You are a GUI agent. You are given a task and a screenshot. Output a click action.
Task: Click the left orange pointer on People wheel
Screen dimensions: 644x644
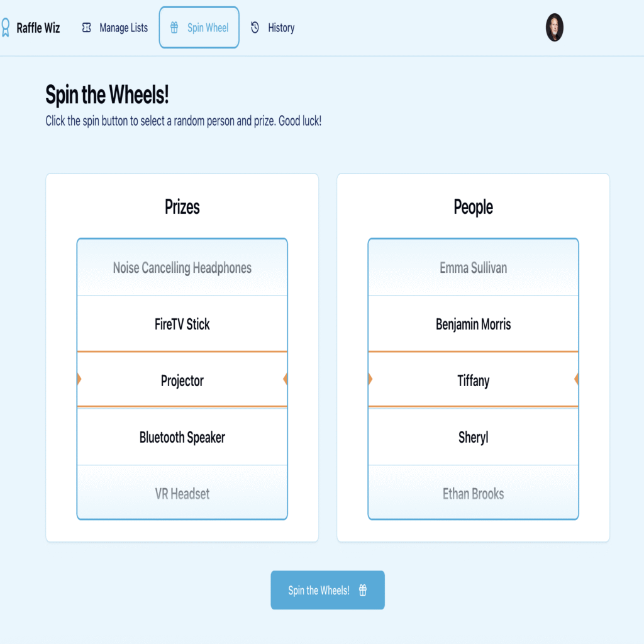coord(370,379)
